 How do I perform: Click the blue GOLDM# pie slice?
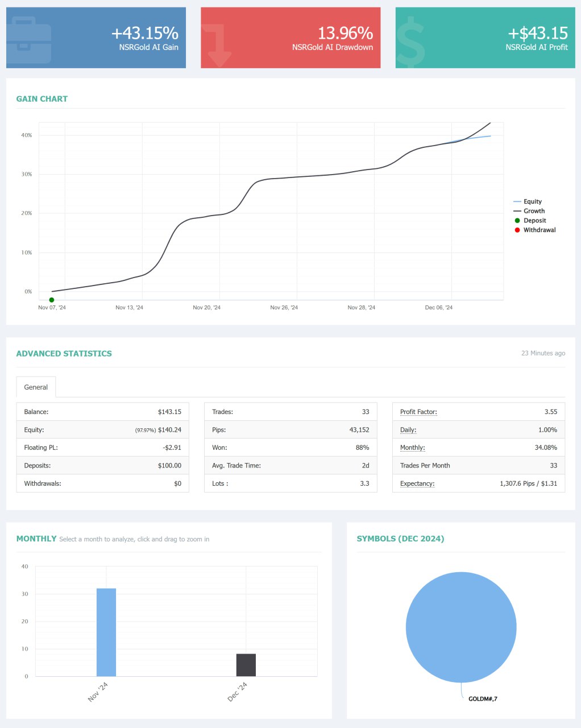click(461, 627)
